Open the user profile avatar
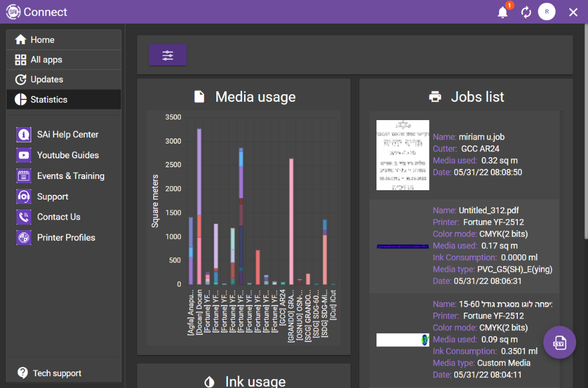 click(x=547, y=12)
